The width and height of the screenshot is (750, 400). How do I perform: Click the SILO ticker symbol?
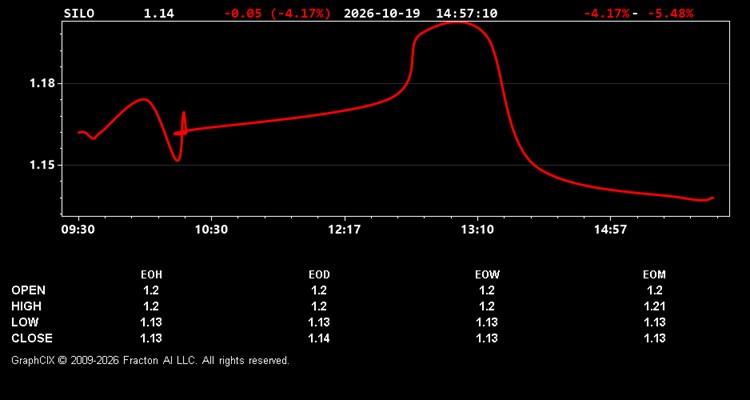(79, 13)
